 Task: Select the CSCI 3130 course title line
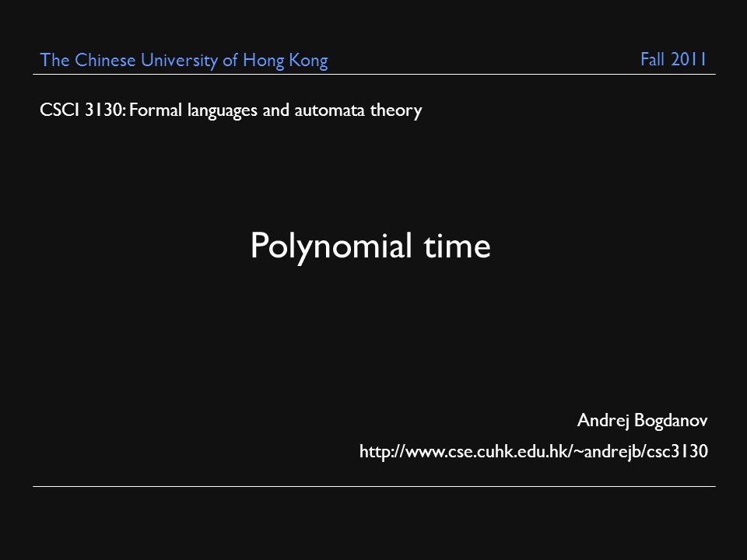[x=231, y=110]
